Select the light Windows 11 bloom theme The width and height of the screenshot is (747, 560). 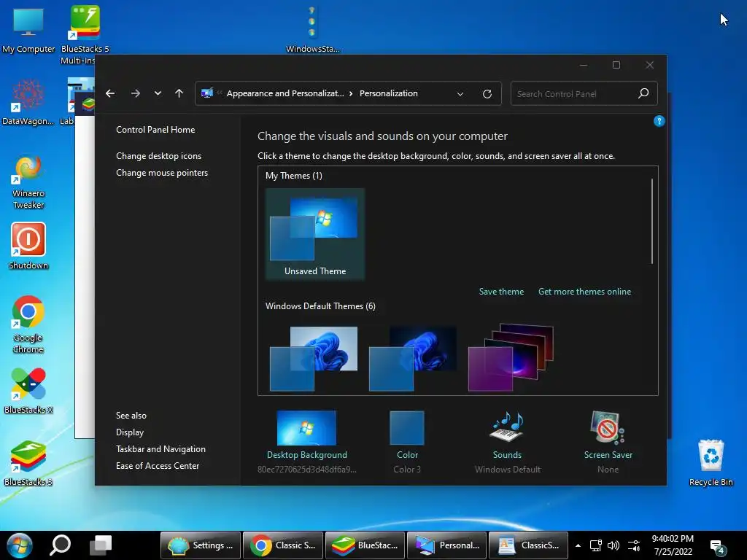[x=314, y=359]
